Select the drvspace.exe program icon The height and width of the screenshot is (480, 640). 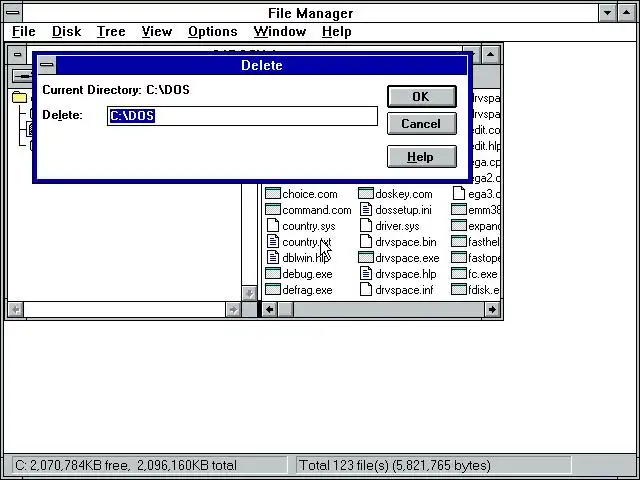366,258
